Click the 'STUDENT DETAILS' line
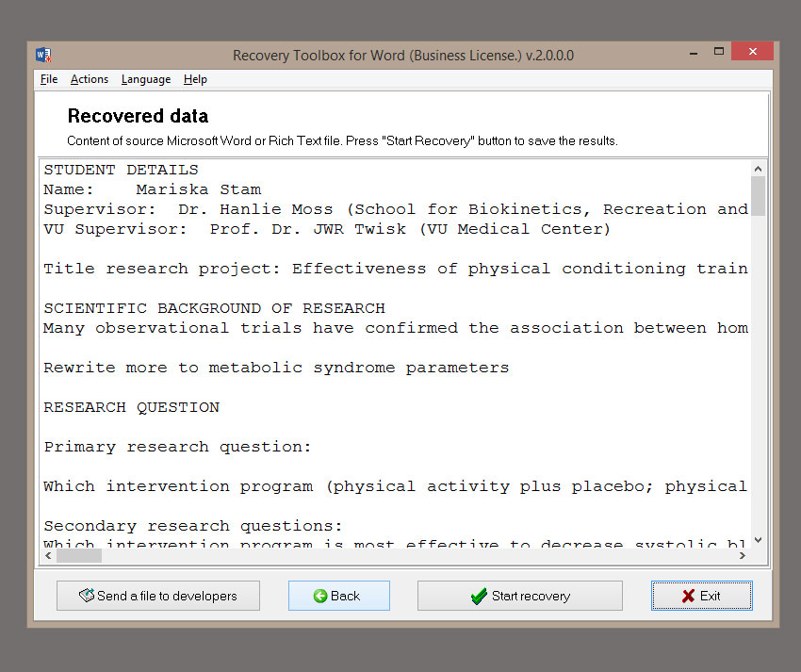Viewport: 801px width, 672px height. click(x=121, y=170)
